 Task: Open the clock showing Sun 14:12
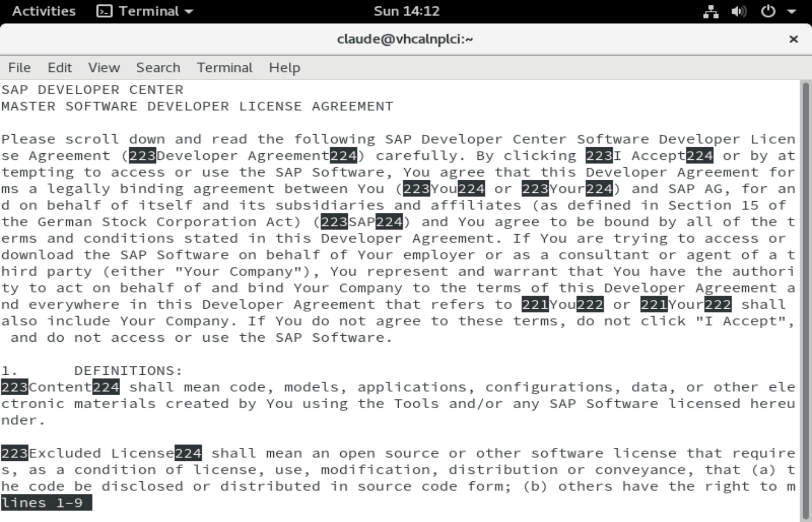[406, 11]
